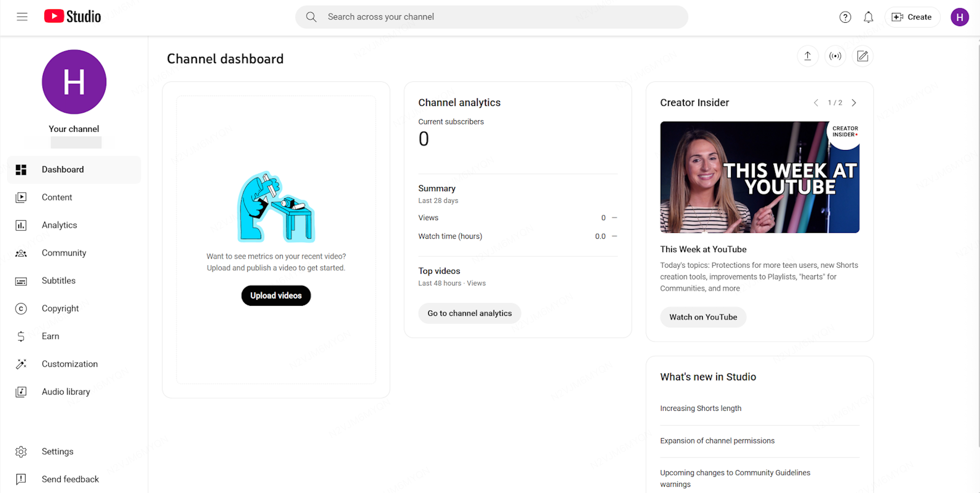980x493 pixels.
Task: Click the hamburger menu icon
Action: click(22, 17)
